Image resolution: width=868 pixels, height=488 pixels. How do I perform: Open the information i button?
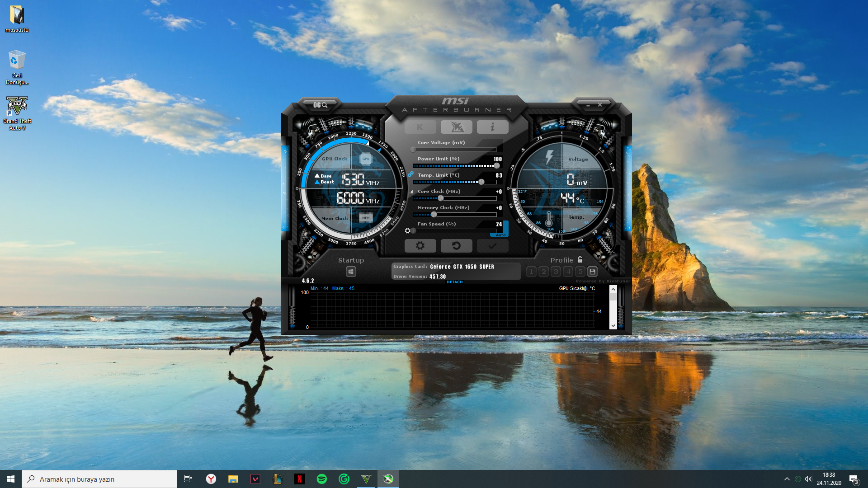coord(492,127)
